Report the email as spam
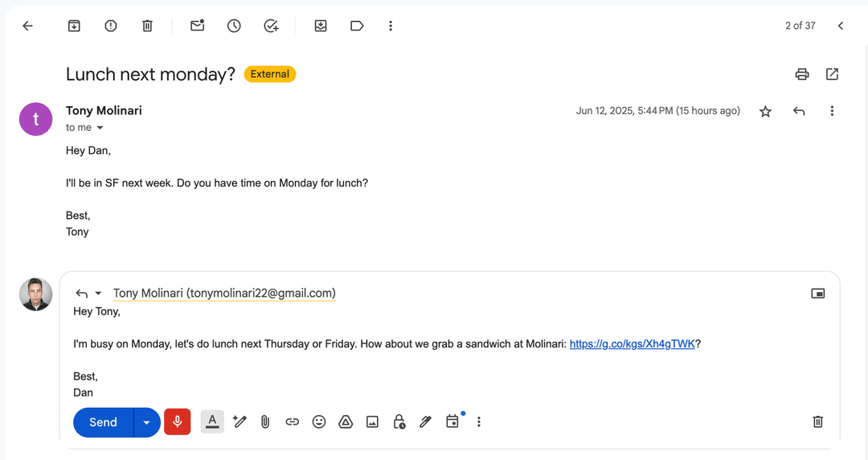Viewport: 868px width, 460px height. tap(111, 26)
